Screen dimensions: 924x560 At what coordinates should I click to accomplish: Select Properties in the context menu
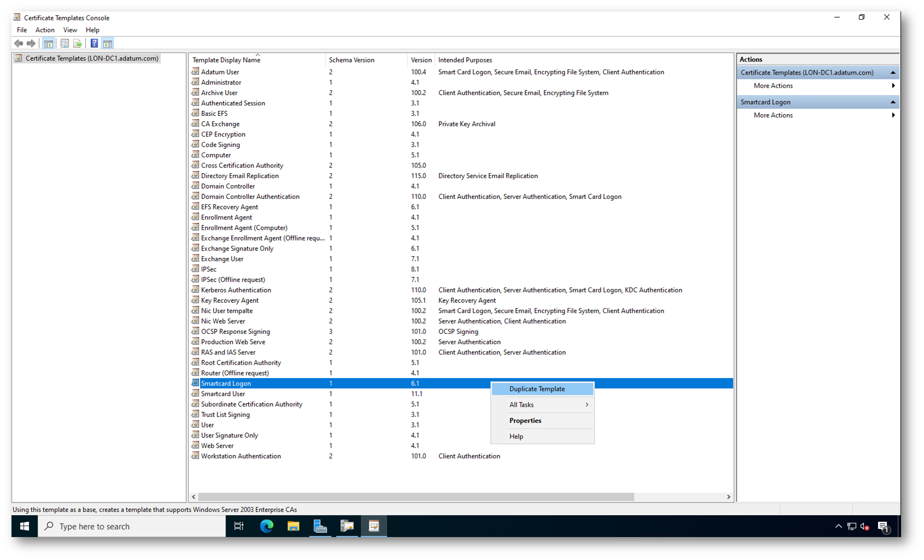(x=525, y=421)
